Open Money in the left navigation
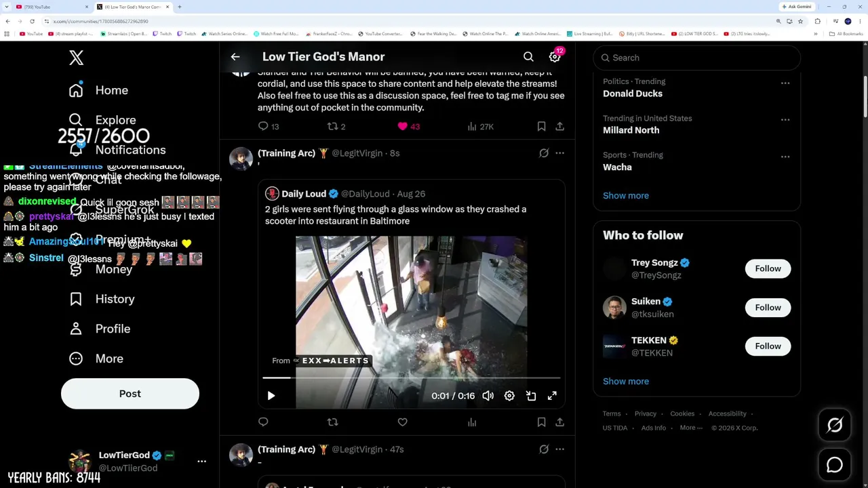Image resolution: width=868 pixels, height=488 pixels. (100, 269)
